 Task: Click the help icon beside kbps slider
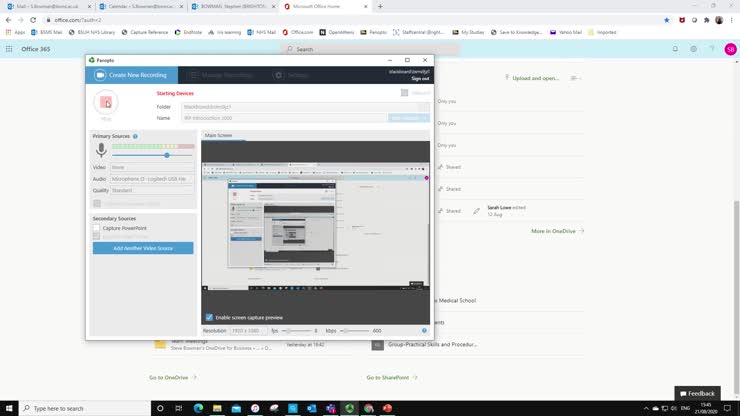[424, 330]
